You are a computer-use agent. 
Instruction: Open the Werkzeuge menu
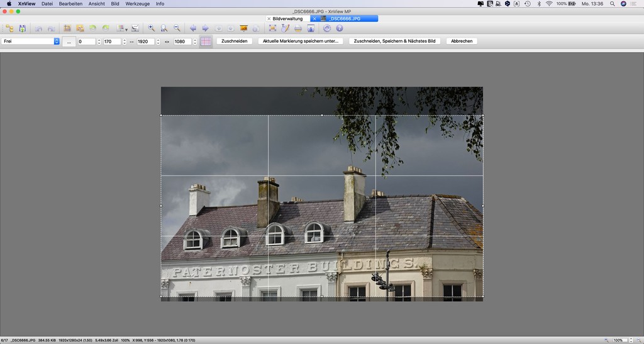tap(138, 4)
